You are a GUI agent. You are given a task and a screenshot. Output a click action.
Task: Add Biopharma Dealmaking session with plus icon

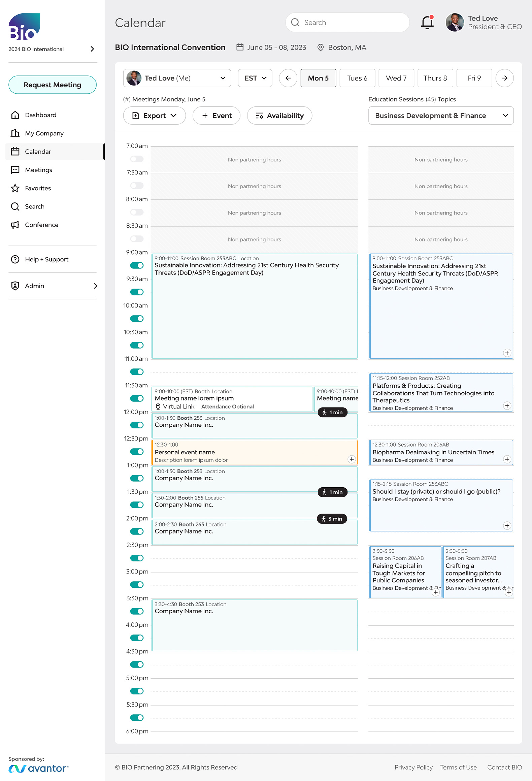tap(507, 459)
